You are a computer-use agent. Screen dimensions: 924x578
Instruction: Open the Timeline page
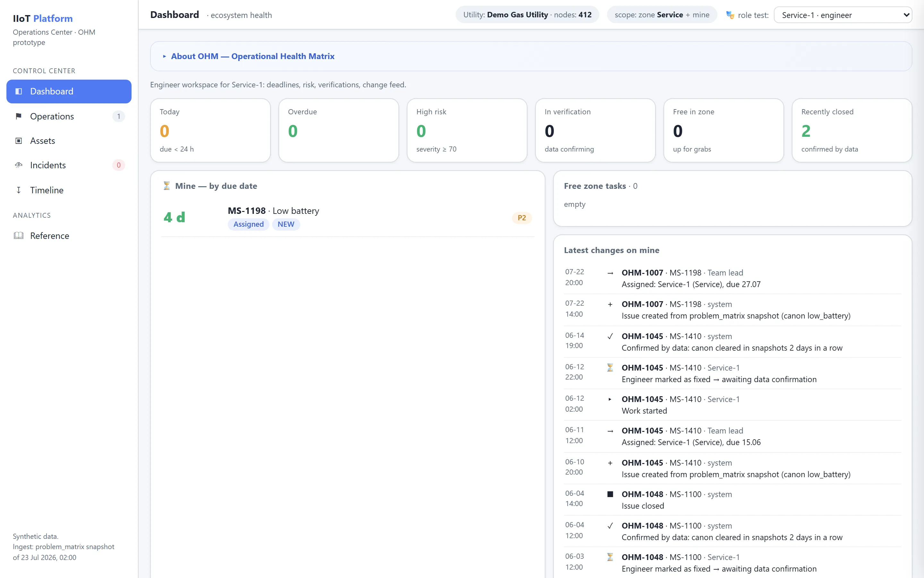[x=69, y=190]
